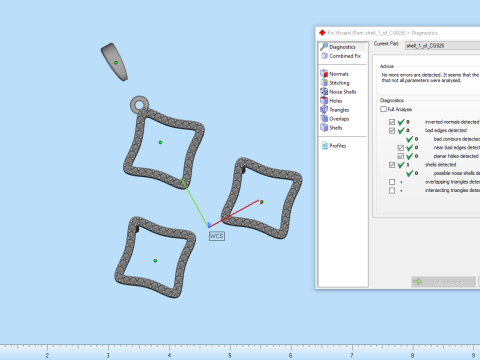Click the ruler mark labeled 5
Screen dimensions: 480x360
[230, 355]
